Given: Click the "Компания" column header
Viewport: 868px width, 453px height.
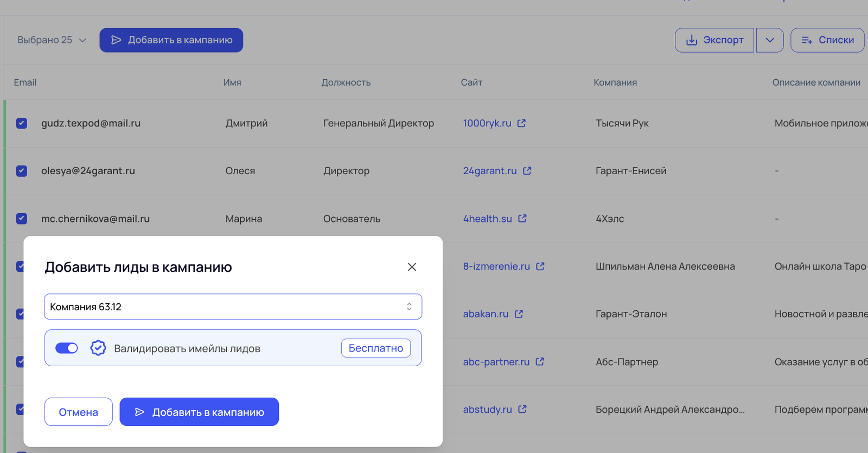Looking at the screenshot, I should pyautogui.click(x=615, y=82).
